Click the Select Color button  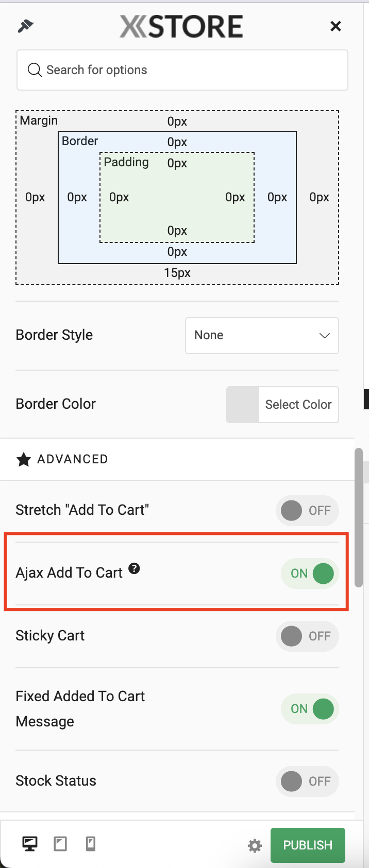[298, 405]
